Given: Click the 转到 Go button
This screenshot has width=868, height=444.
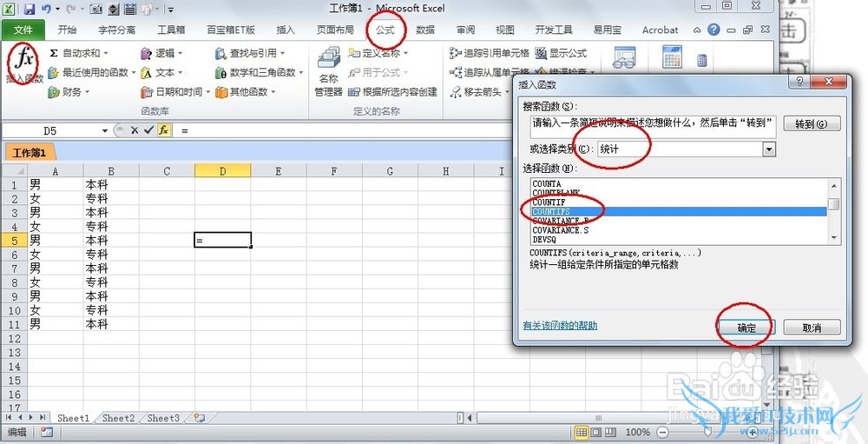Looking at the screenshot, I should point(811,123).
